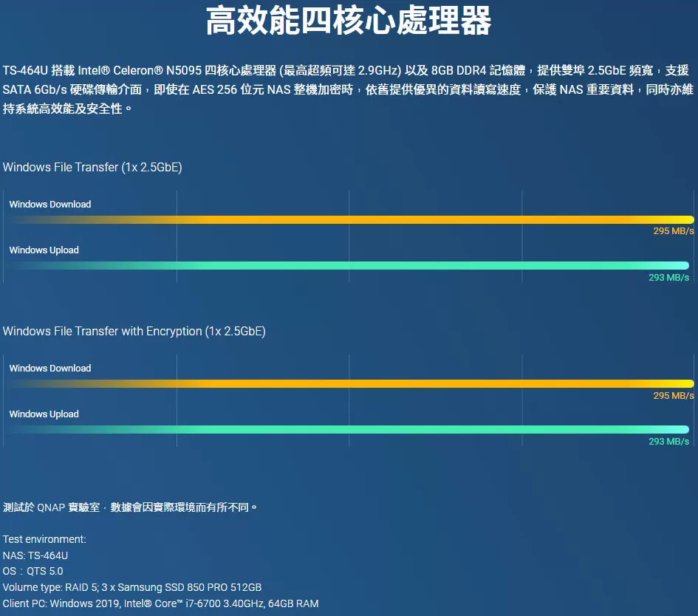Image resolution: width=698 pixels, height=616 pixels.
Task: Click the "NAS: TS-464U" line
Action: pos(35,555)
